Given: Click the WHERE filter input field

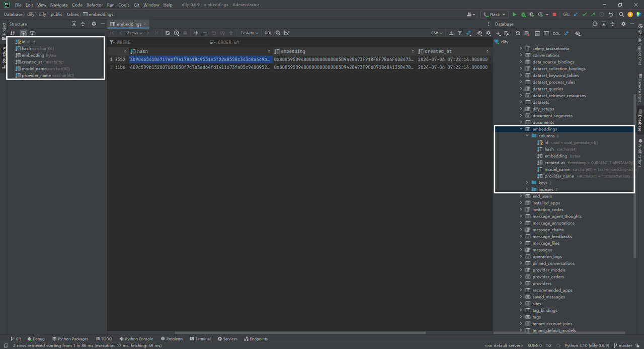Looking at the screenshot, I should 158,42.
